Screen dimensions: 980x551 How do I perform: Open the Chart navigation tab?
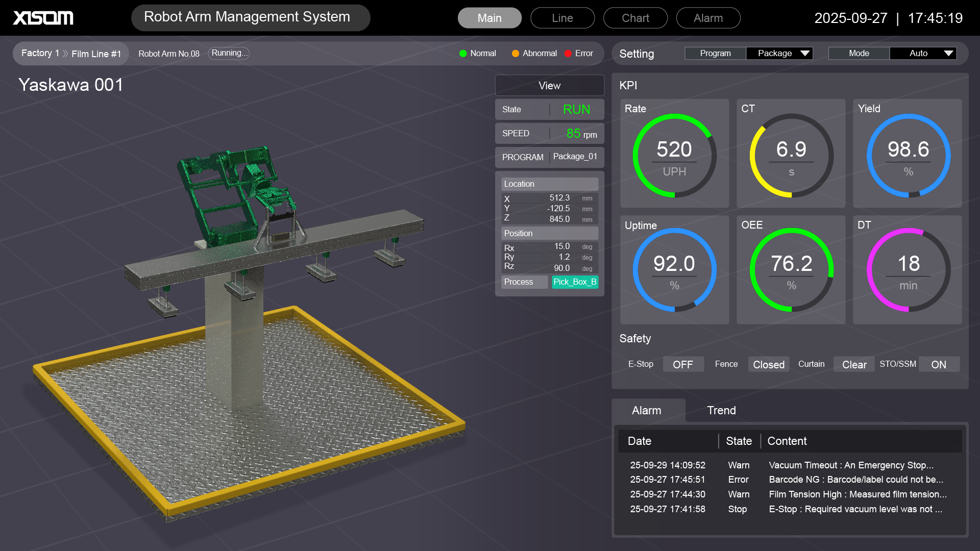click(635, 17)
